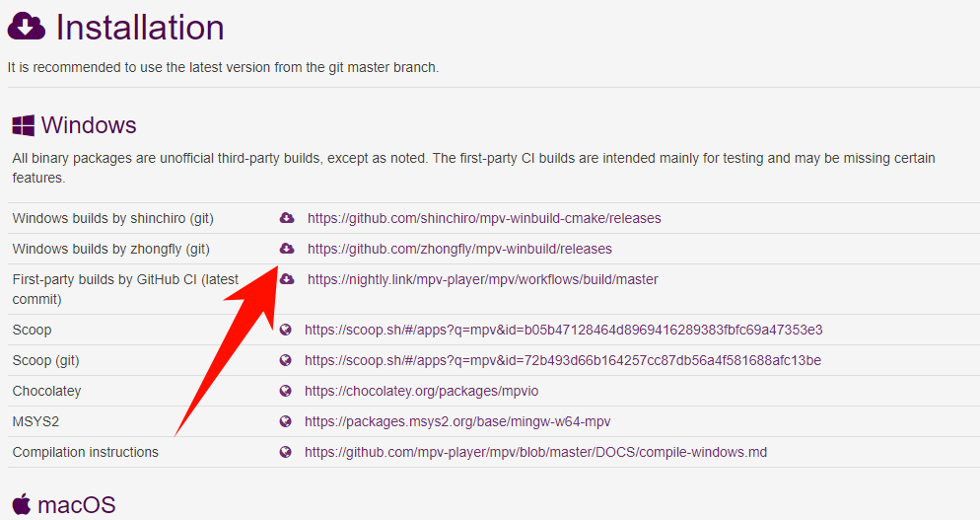Click the globe icon in Scoop (git) row
The width and height of the screenshot is (980, 520).
click(x=286, y=360)
